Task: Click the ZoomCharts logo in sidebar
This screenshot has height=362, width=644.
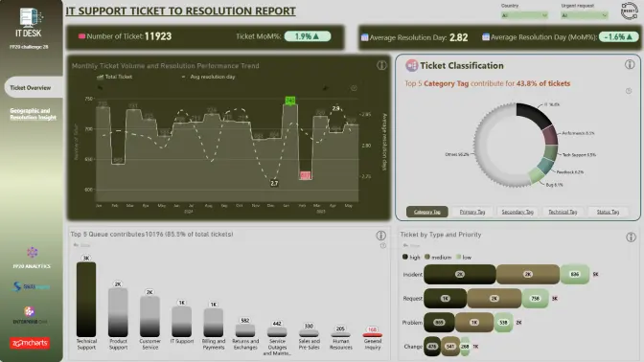Action: pyautogui.click(x=30, y=343)
